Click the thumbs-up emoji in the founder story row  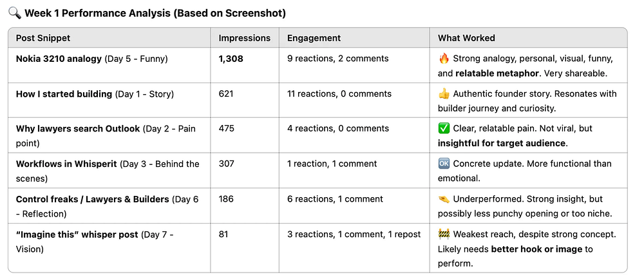[443, 94]
